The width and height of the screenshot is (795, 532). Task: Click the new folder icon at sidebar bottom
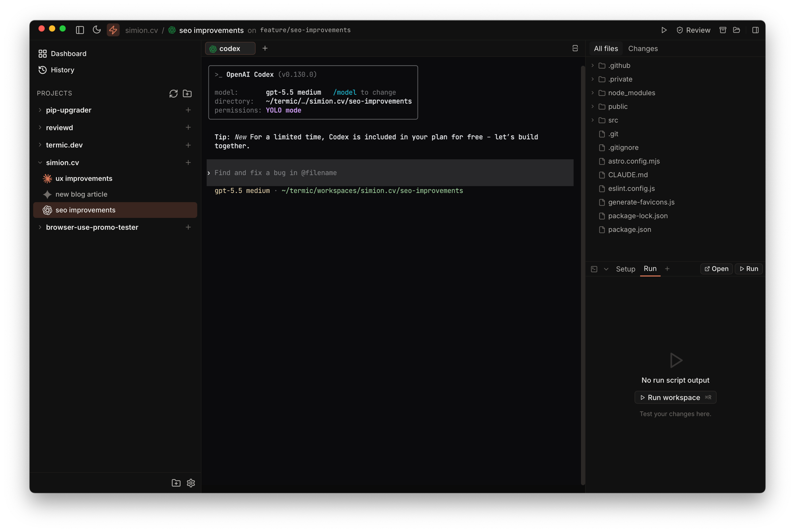(x=176, y=483)
